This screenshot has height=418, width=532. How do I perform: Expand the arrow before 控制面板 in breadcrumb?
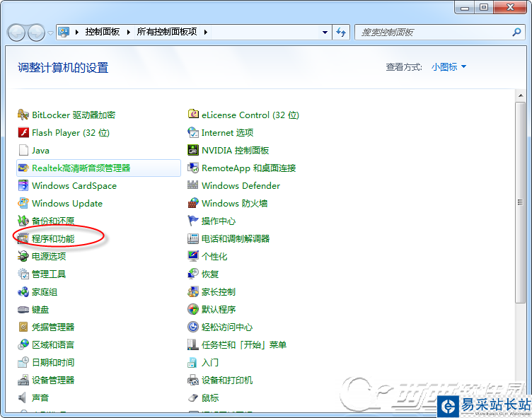pyautogui.click(x=77, y=33)
